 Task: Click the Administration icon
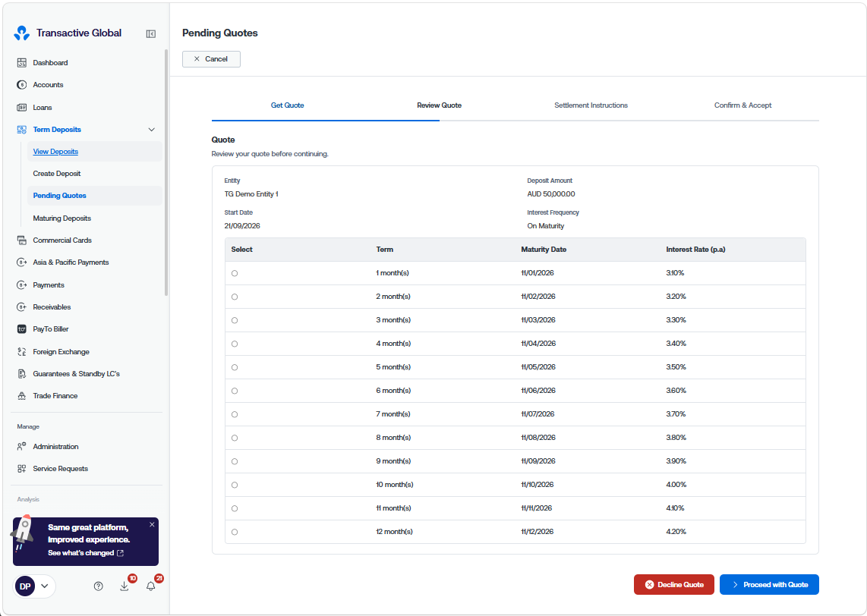click(x=21, y=446)
